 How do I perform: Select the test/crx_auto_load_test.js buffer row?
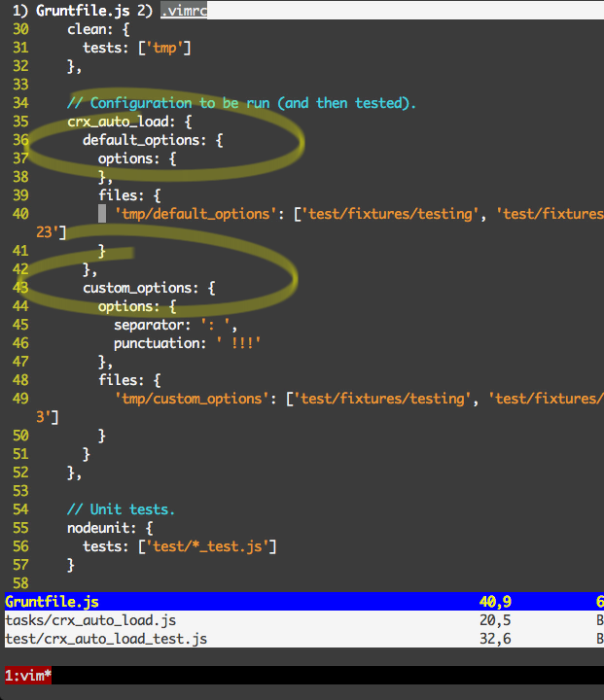click(303, 639)
